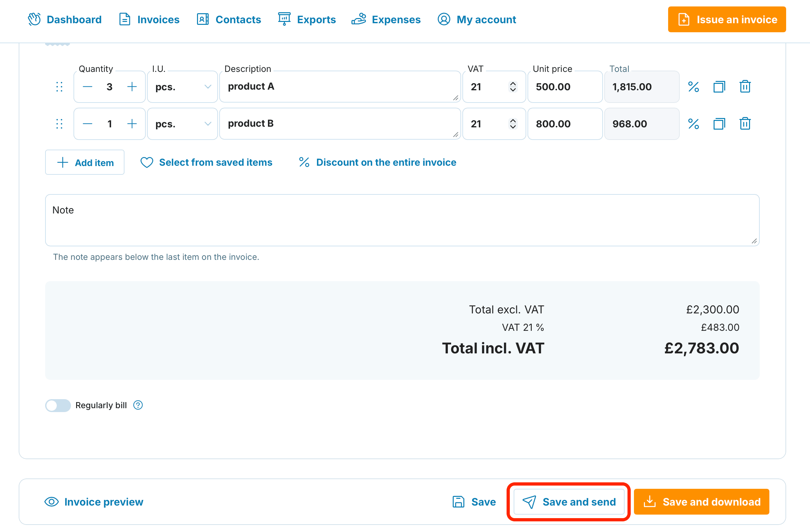Edit the 800.00 unit price field

coord(565,124)
